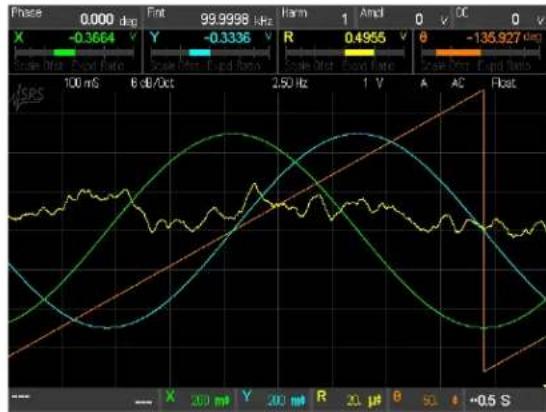Select the Phase 0.000 deg field
The image size is (546, 412).
click(75, 18)
